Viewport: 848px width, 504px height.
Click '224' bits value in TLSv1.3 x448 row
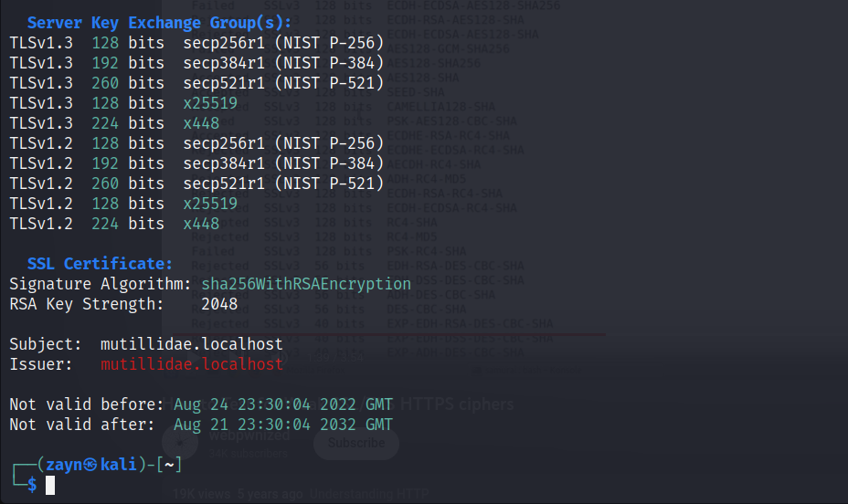pyautogui.click(x=105, y=123)
